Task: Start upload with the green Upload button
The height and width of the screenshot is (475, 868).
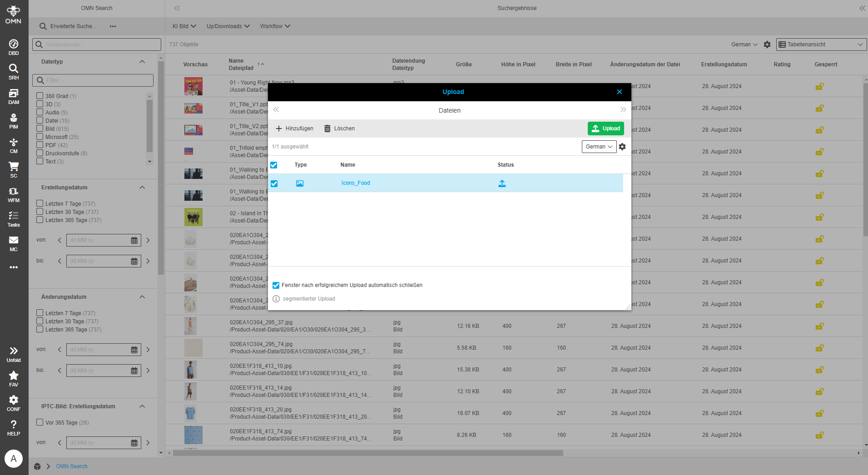Action: (x=605, y=129)
